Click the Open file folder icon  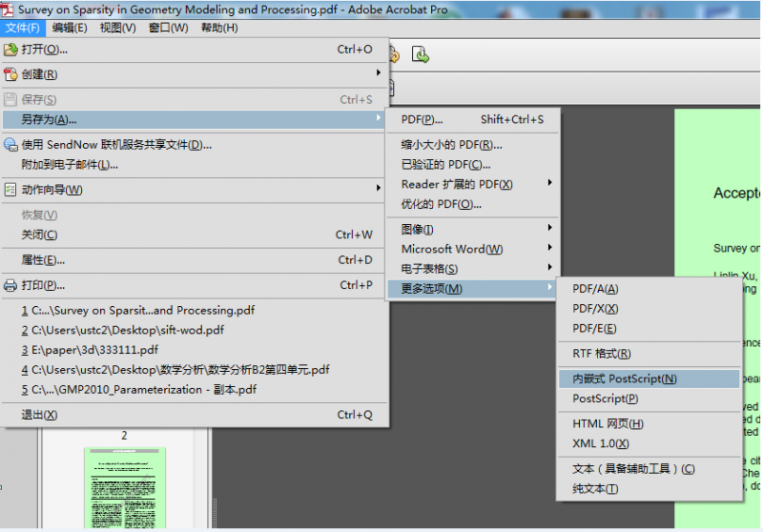[10, 50]
